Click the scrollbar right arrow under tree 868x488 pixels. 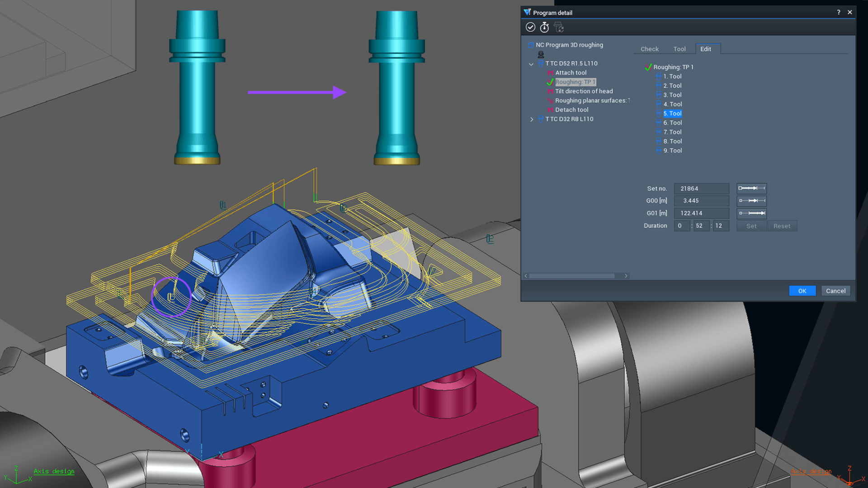point(626,275)
